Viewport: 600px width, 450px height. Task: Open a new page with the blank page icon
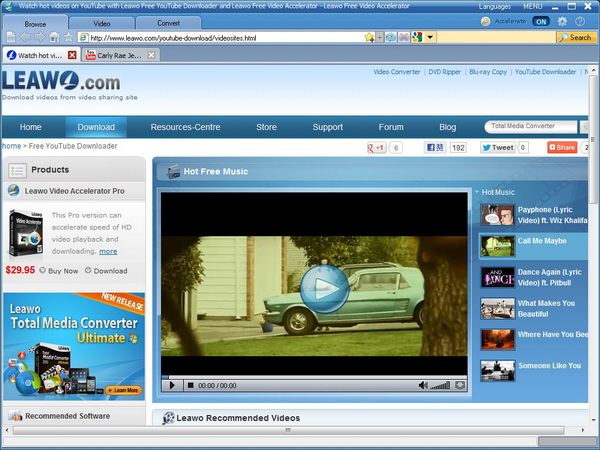tap(11, 37)
